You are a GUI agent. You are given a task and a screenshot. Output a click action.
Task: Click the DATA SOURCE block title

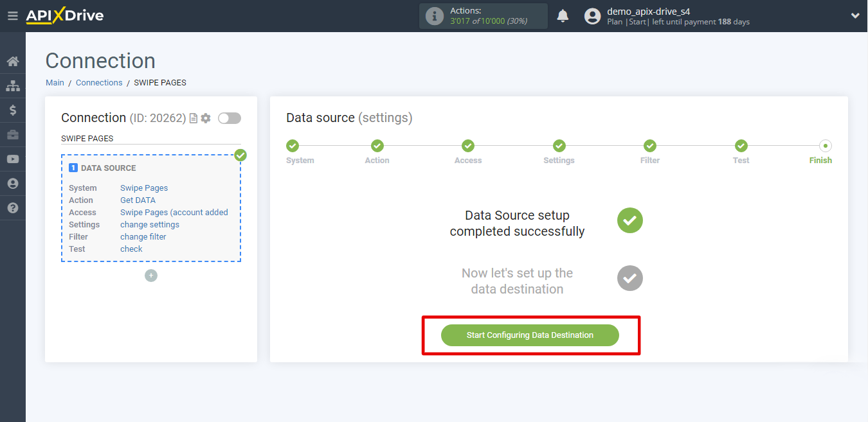[x=108, y=168]
